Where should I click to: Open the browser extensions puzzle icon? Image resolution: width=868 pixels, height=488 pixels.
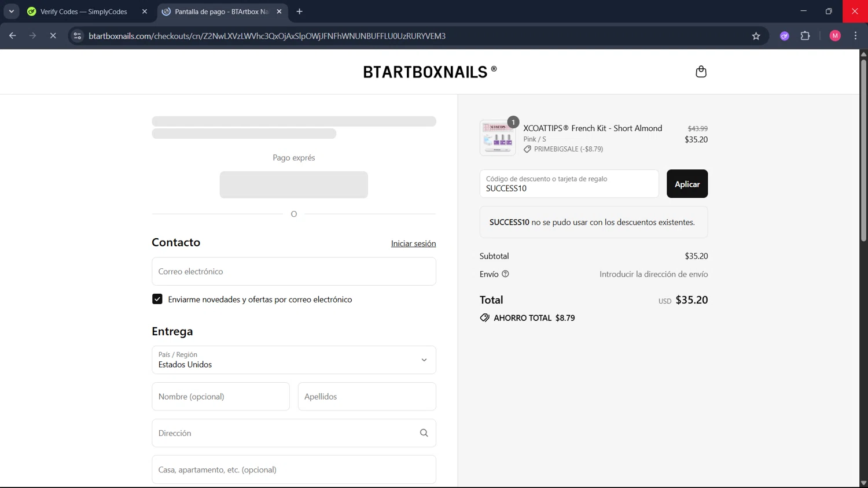(805, 36)
